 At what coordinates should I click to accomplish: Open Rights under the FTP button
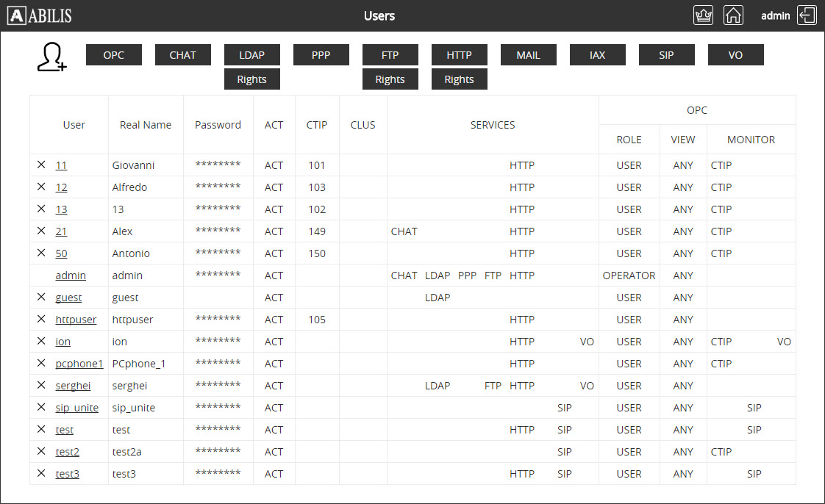[390, 79]
